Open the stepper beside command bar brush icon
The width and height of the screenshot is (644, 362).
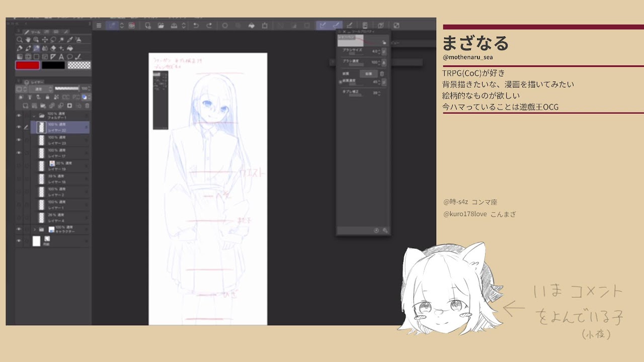point(122,25)
